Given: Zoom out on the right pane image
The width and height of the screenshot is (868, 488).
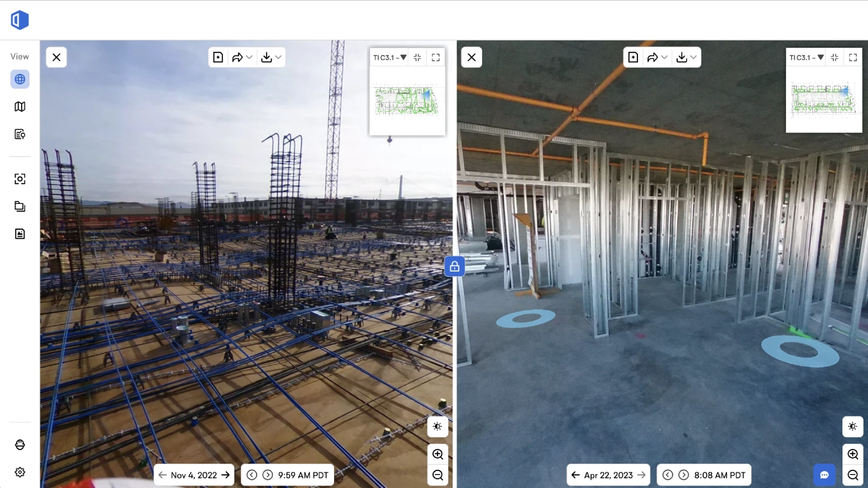Looking at the screenshot, I should click(x=853, y=475).
